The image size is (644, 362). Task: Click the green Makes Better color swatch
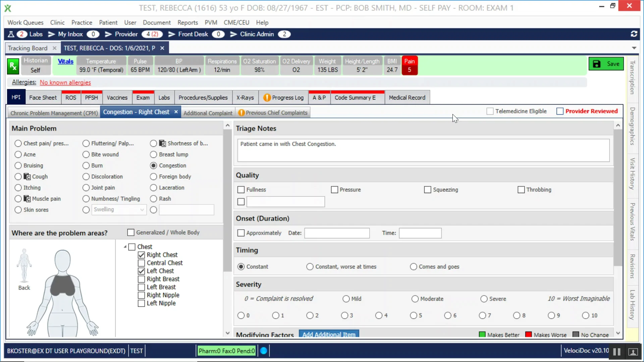click(482, 335)
